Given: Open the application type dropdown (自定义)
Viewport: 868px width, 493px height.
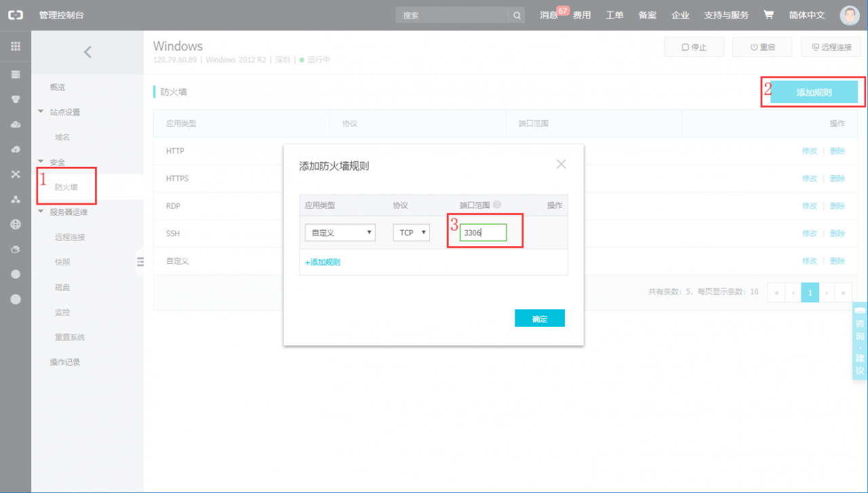Looking at the screenshot, I should point(340,233).
